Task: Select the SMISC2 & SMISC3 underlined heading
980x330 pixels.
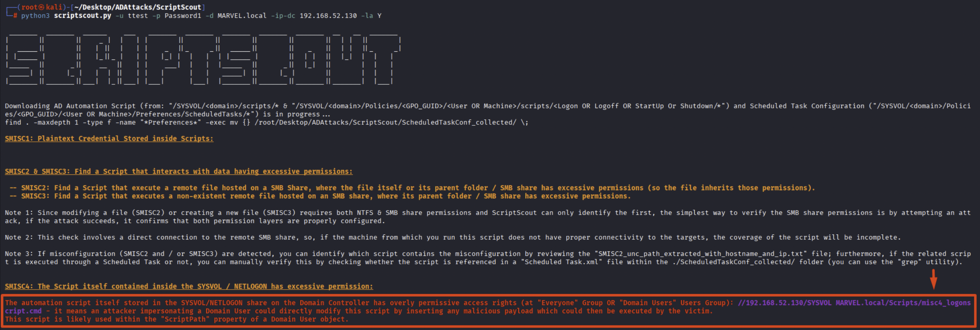Action: (x=178, y=171)
